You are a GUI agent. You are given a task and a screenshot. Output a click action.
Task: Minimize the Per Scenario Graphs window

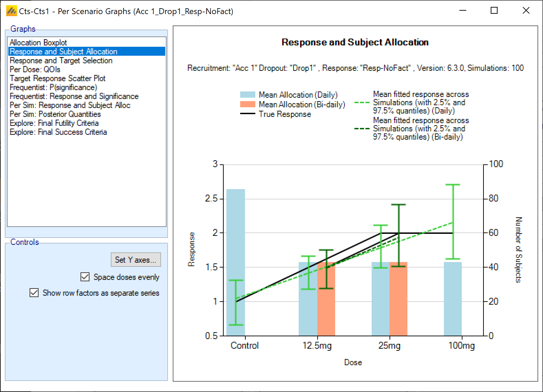pos(462,11)
